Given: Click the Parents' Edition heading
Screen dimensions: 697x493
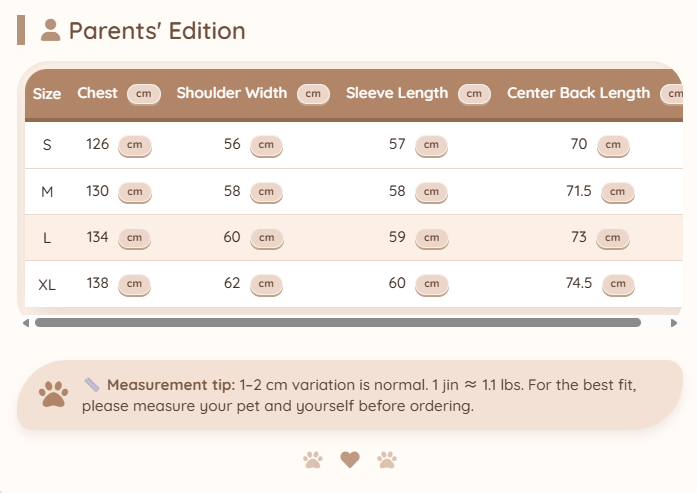Looking at the screenshot, I should coord(157,31).
